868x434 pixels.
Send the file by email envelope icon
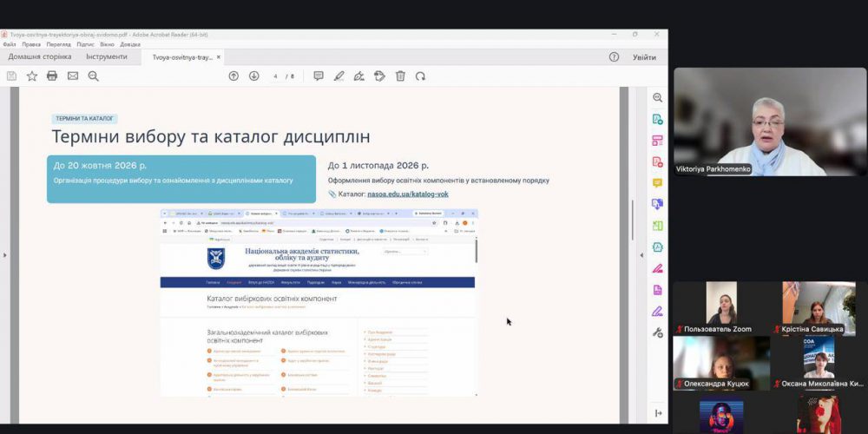[73, 76]
